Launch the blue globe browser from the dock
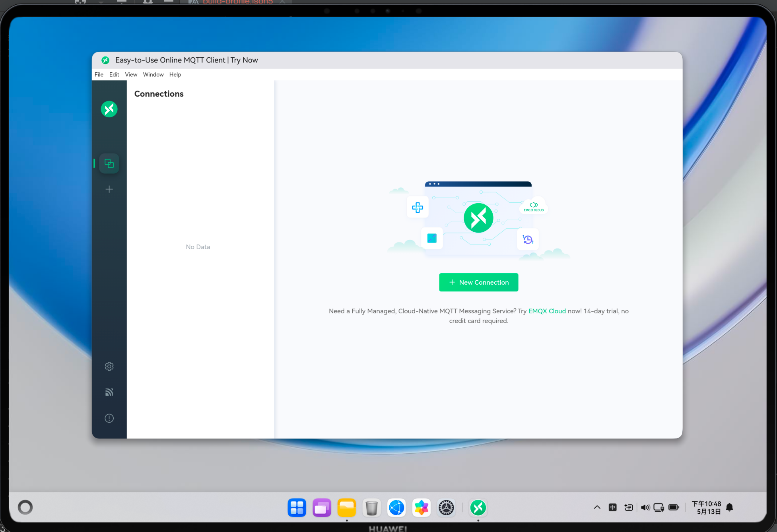The image size is (777, 532). (x=396, y=507)
